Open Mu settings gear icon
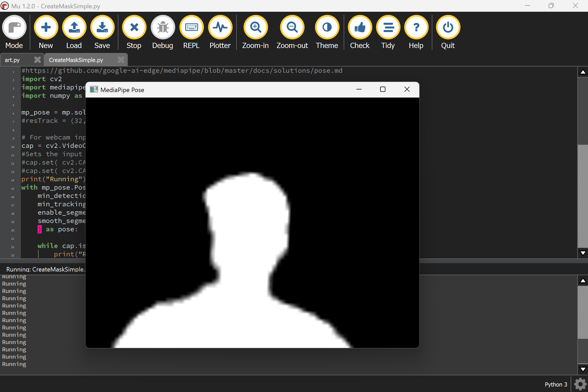The image size is (588, 392). click(x=580, y=384)
